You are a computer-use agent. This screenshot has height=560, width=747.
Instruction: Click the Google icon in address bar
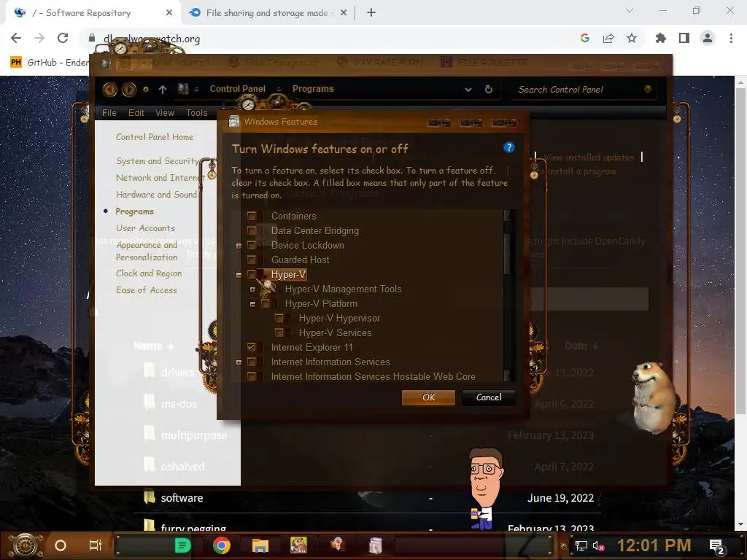[x=585, y=38]
